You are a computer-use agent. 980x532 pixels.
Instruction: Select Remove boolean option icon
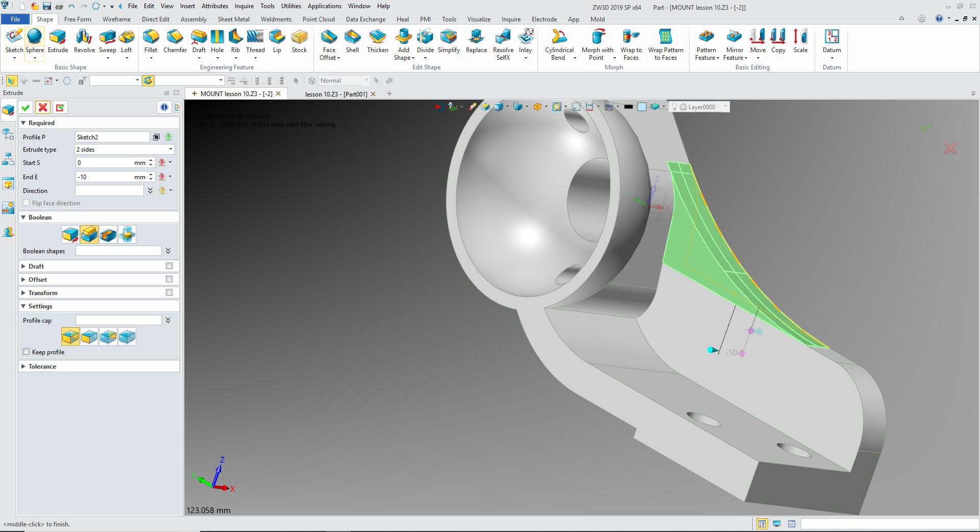click(108, 234)
